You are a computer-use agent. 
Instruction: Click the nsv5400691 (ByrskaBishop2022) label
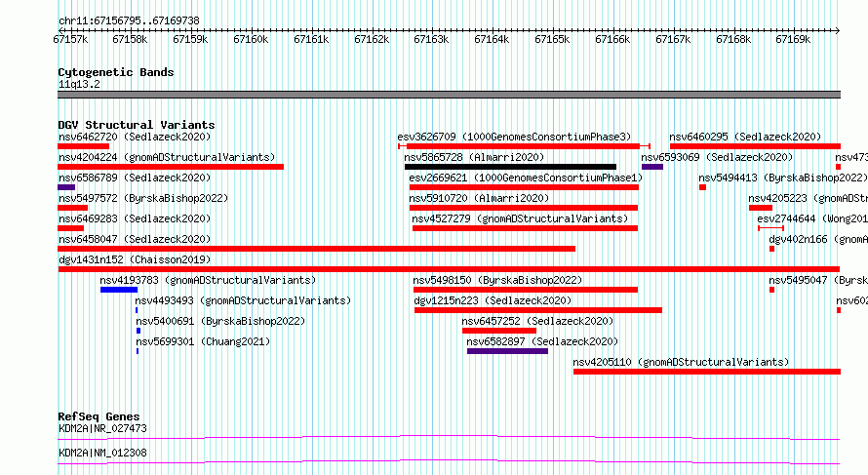point(220,321)
